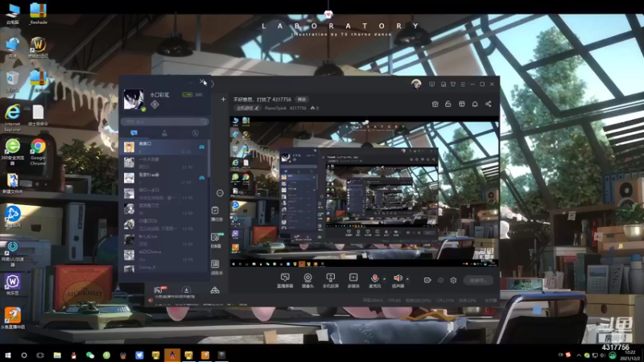The height and width of the screenshot is (362, 644).
Task: Click the layout grid icon beside bell
Action: 461,104
